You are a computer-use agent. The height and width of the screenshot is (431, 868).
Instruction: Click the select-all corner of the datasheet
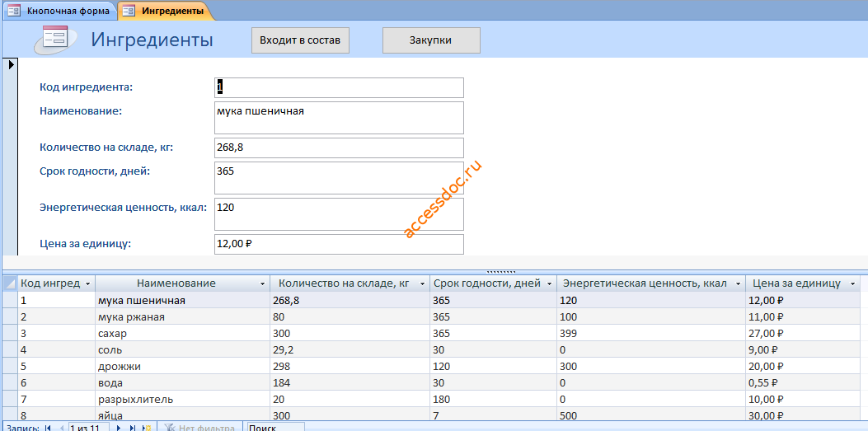(x=10, y=283)
